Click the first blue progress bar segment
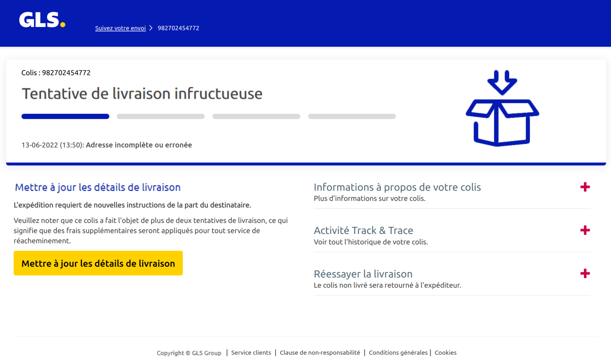This screenshot has width=611, height=364. (65, 116)
